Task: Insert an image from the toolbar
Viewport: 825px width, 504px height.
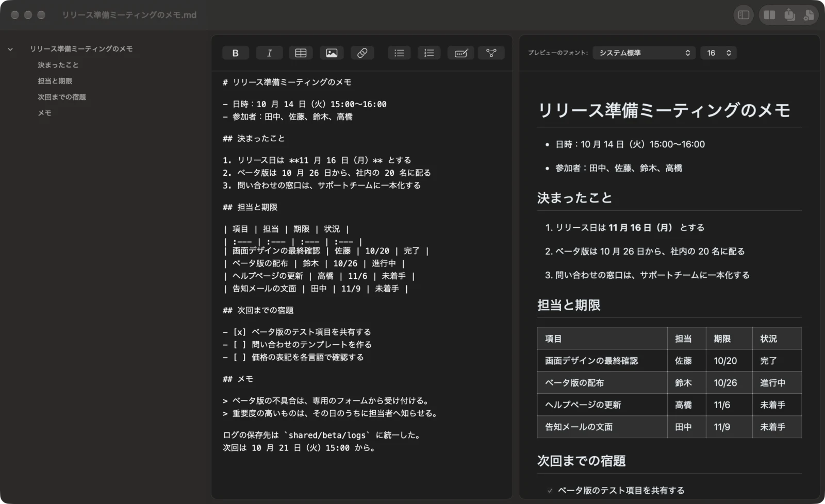Action: [x=332, y=53]
